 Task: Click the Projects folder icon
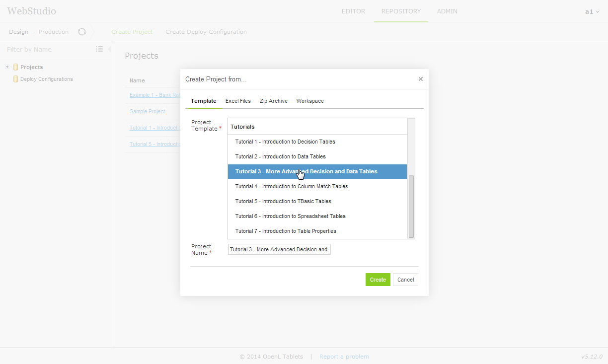15,67
